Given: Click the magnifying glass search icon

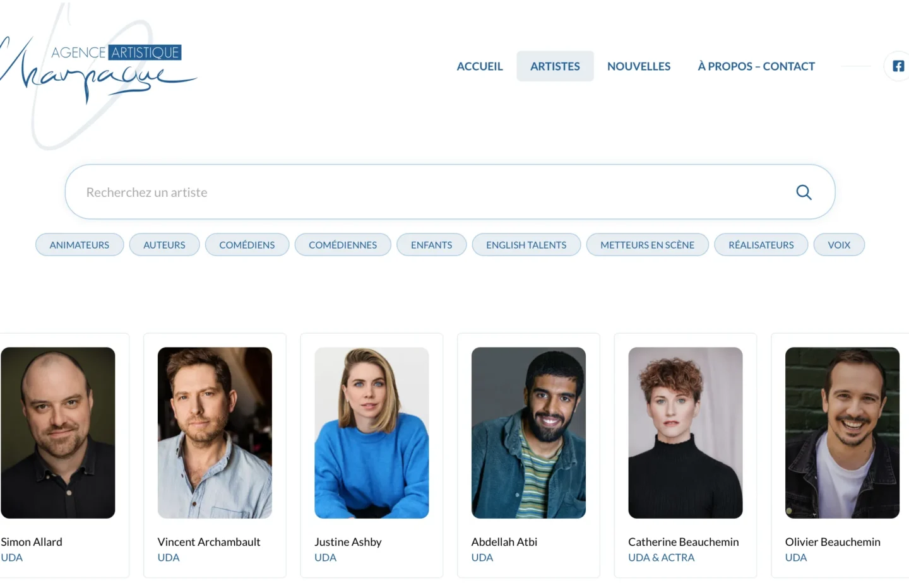Looking at the screenshot, I should pyautogui.click(x=803, y=192).
